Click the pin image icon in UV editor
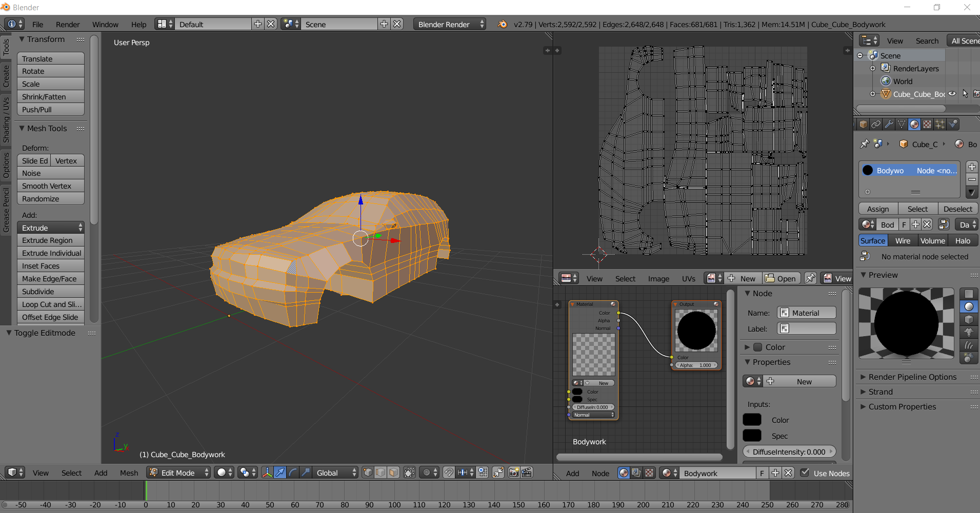The height and width of the screenshot is (513, 980). (x=810, y=278)
